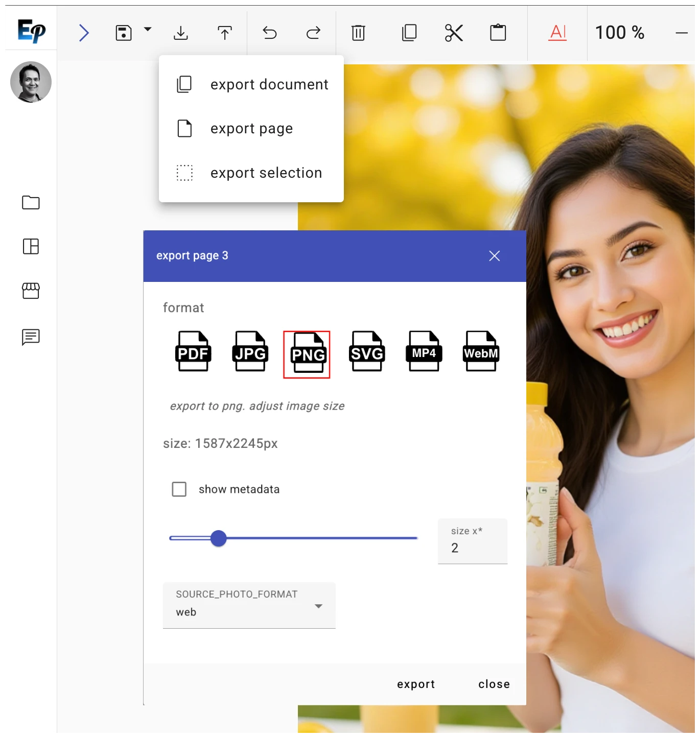The height and width of the screenshot is (738, 700).
Task: Choose export selection from the menu
Action: point(266,173)
